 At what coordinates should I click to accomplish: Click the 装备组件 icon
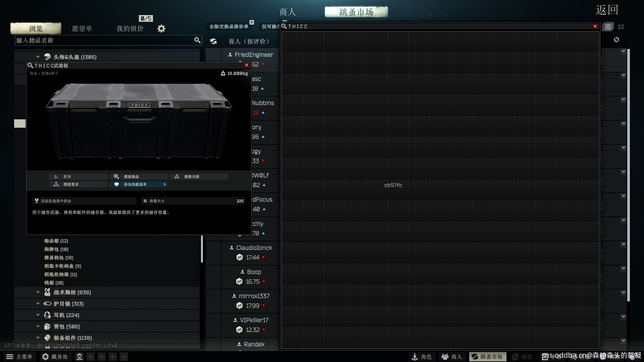click(x=47, y=338)
